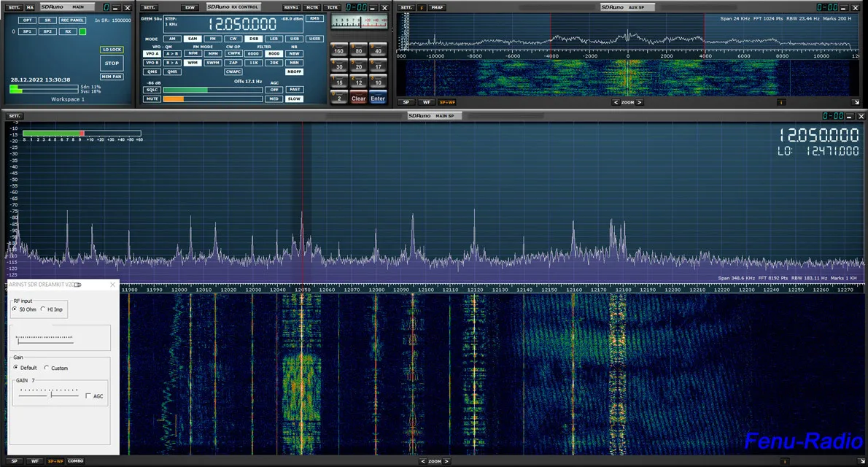
Task: Open the REC PANEL
Action: point(72,20)
